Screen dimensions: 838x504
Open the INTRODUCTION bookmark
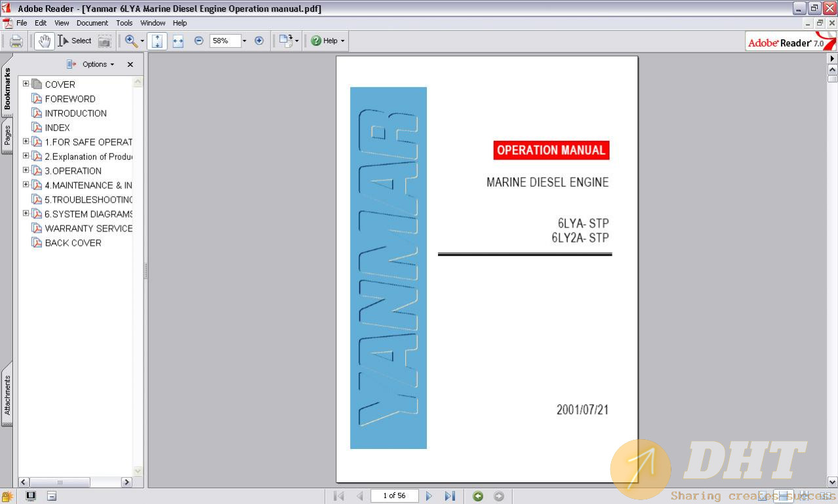pyautogui.click(x=75, y=113)
